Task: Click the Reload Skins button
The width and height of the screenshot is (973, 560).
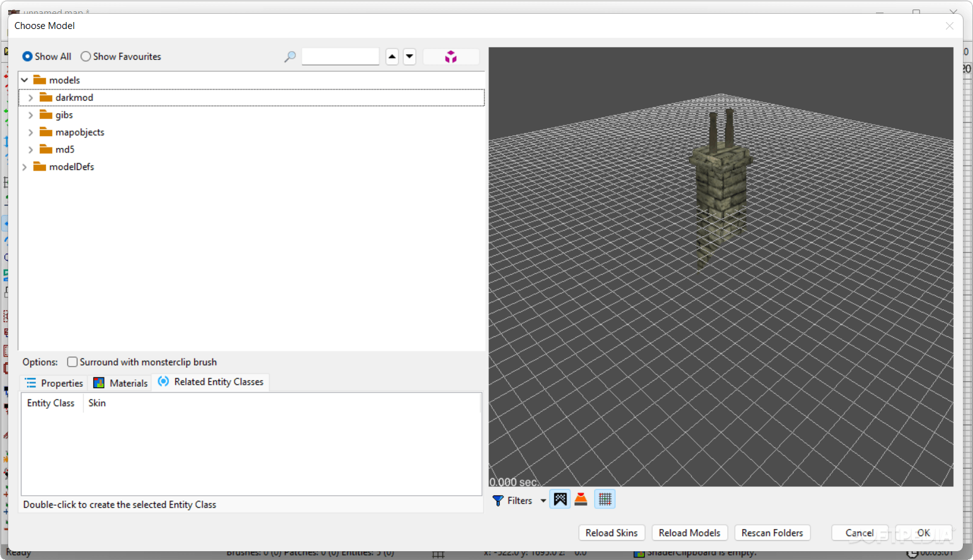Action: pos(611,533)
